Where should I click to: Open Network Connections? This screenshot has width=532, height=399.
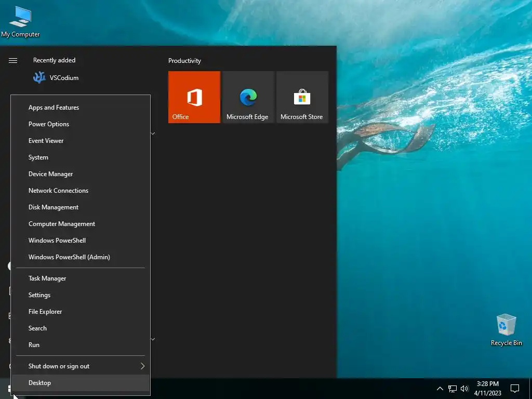81,191
